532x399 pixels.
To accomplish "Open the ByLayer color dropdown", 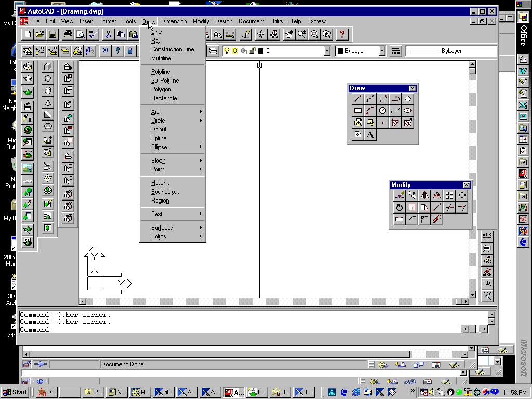I will coord(381,50).
